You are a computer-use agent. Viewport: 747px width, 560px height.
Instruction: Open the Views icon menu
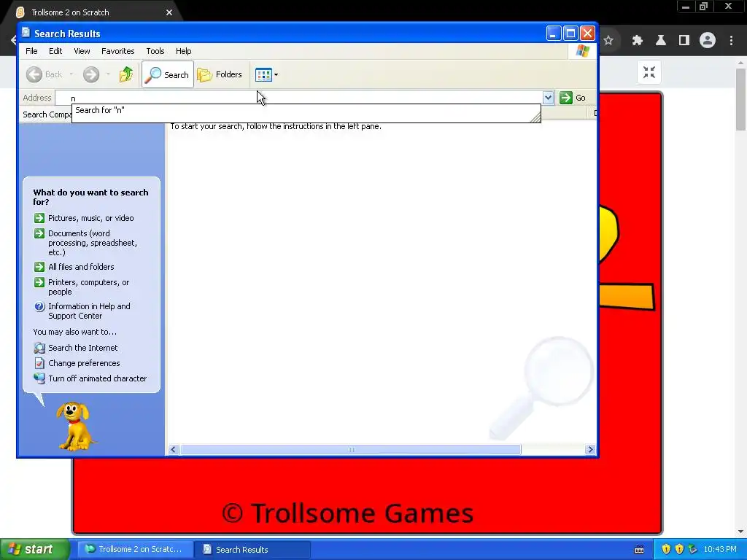pos(263,74)
